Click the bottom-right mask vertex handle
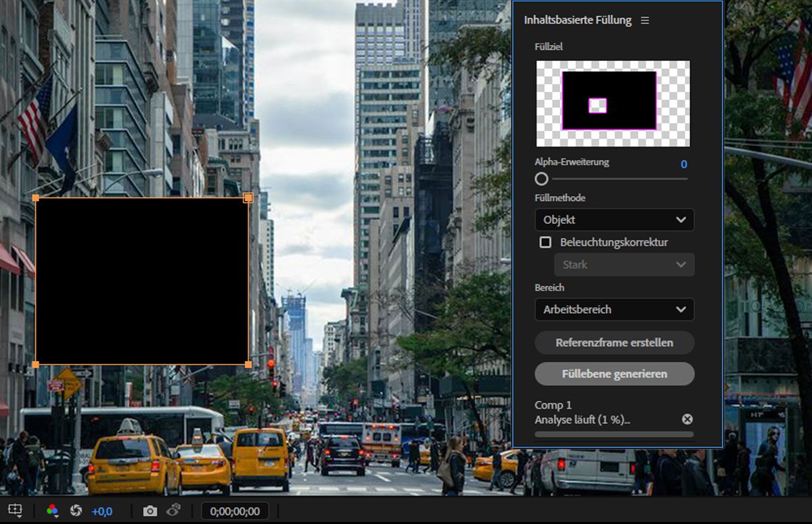 coord(248,364)
